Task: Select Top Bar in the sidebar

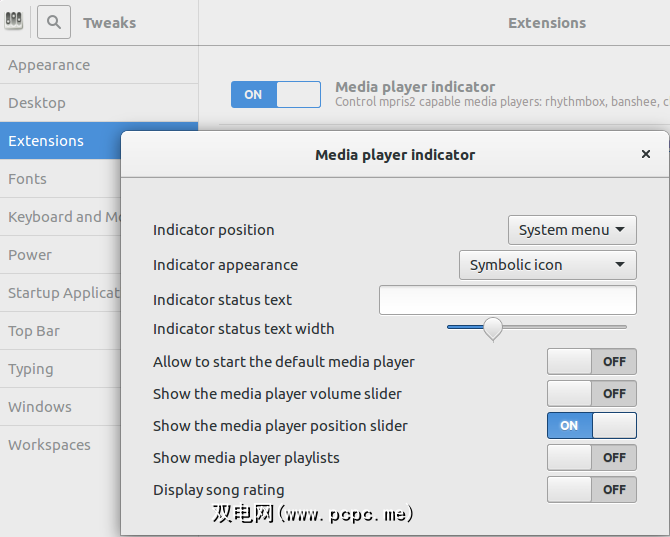Action: point(34,331)
